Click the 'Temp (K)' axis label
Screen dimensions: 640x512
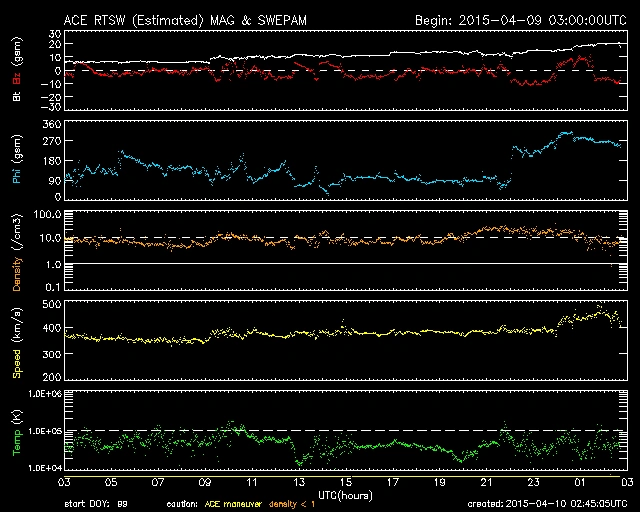(x=17, y=433)
